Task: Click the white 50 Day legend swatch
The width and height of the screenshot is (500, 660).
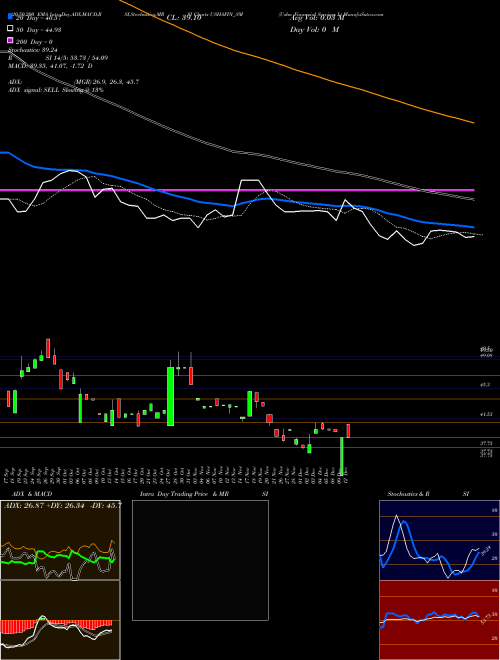Action: click(x=10, y=29)
